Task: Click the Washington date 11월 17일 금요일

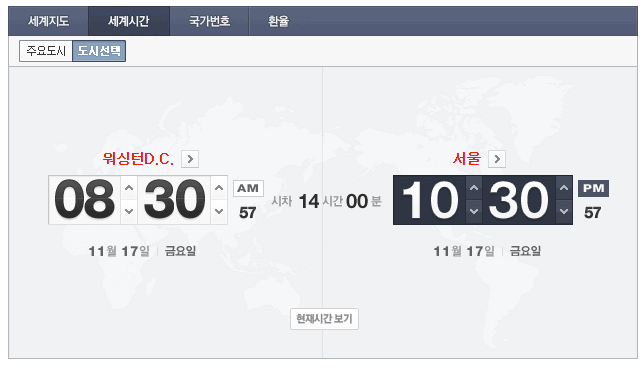Action: coord(142,251)
